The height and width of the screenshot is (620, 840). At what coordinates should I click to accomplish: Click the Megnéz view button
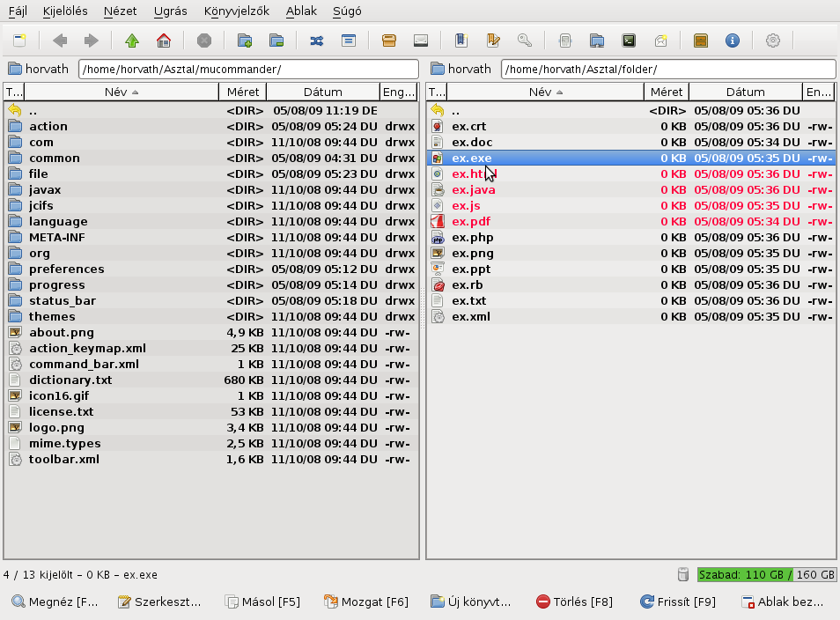pos(55,602)
